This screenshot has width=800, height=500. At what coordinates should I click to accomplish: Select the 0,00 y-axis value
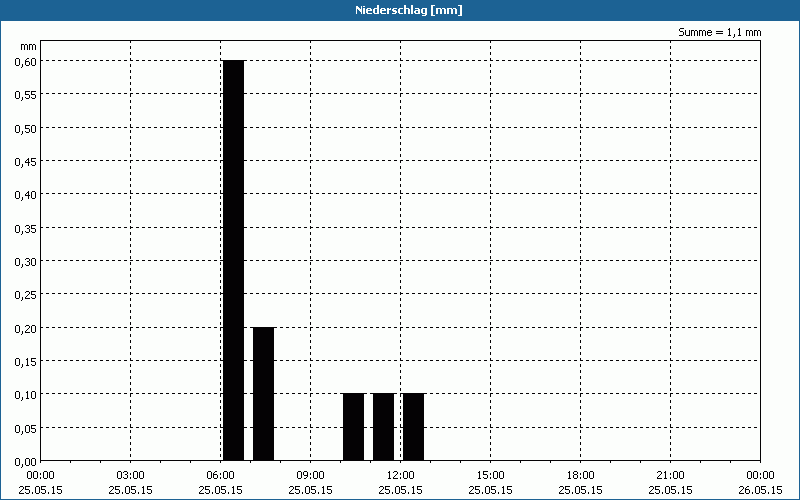point(26,462)
